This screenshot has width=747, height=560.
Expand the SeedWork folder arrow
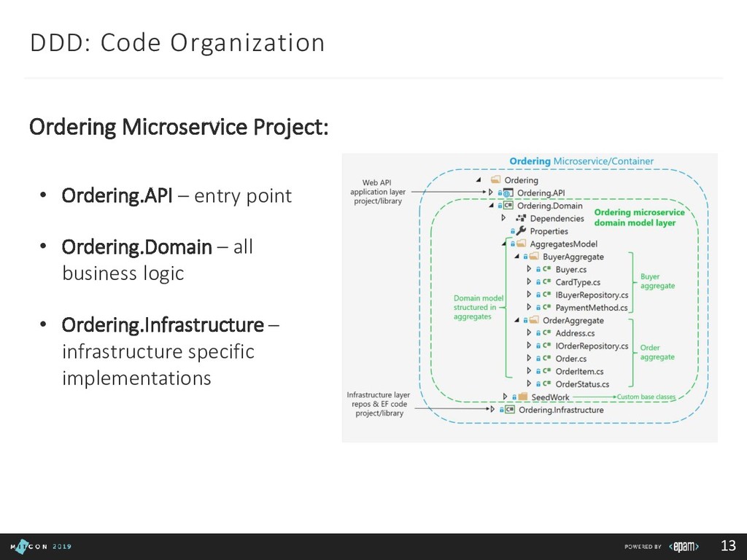pos(506,396)
